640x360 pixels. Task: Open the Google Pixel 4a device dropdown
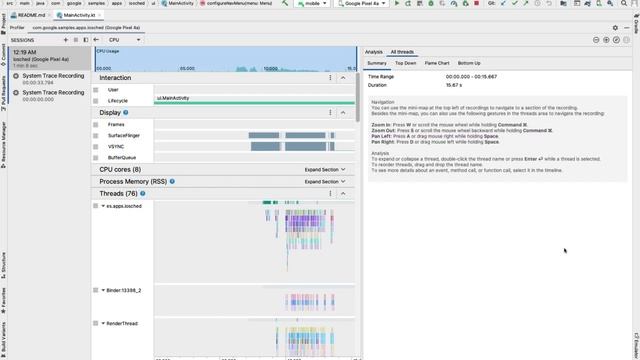[x=362, y=3]
